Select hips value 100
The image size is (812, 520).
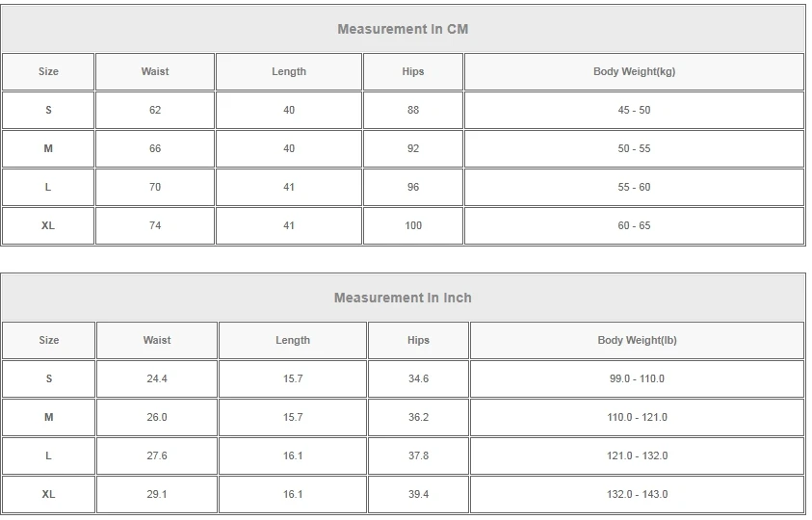(412, 226)
